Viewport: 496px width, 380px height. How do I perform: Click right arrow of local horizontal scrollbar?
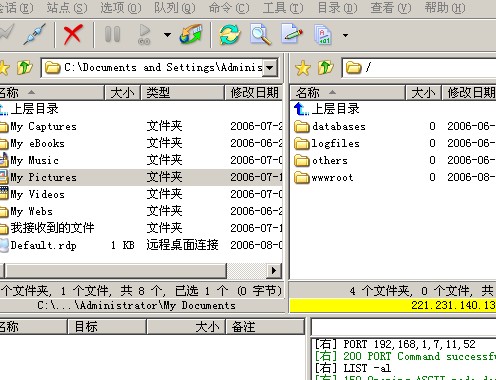pyautogui.click(x=274, y=270)
